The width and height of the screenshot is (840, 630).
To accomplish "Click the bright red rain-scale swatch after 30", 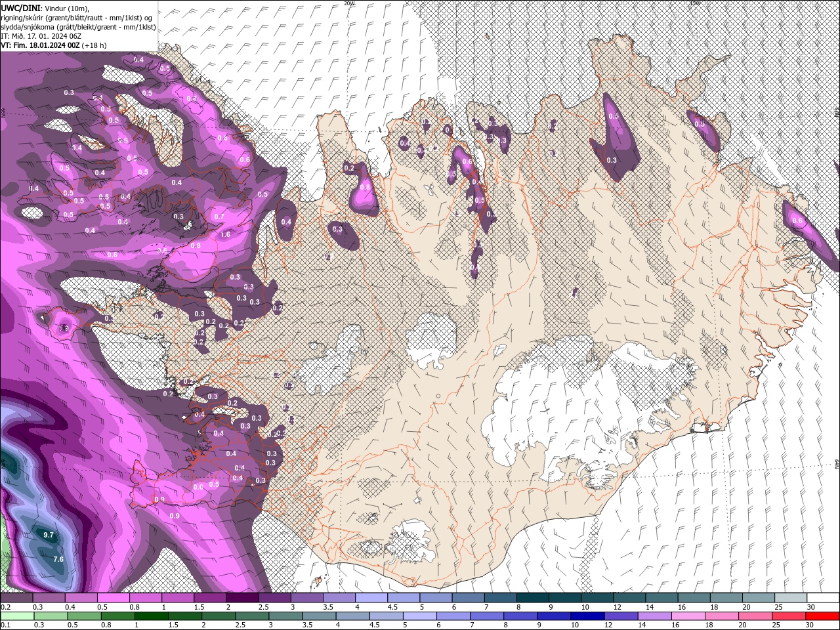I will click(x=824, y=616).
